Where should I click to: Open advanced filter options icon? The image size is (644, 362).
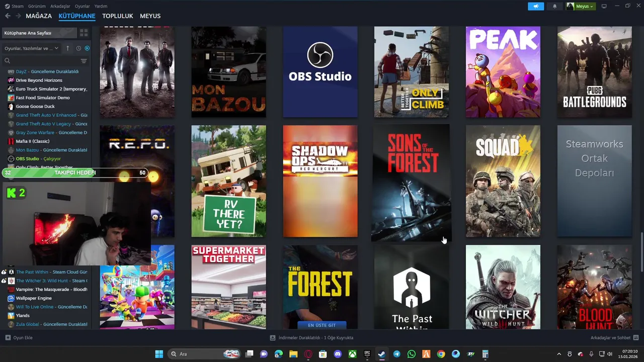(84, 61)
